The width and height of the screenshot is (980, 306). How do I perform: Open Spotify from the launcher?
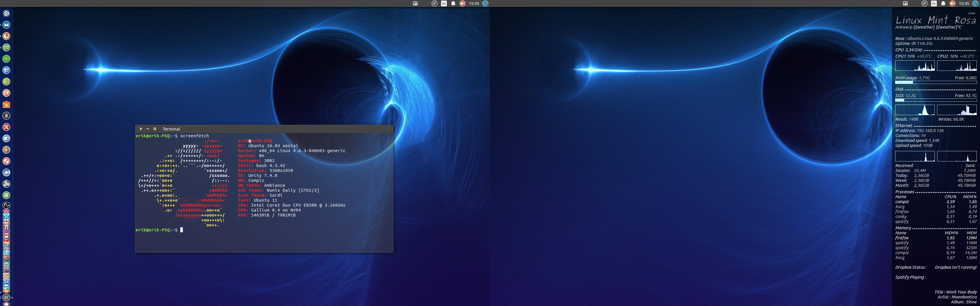pyautogui.click(x=6, y=48)
